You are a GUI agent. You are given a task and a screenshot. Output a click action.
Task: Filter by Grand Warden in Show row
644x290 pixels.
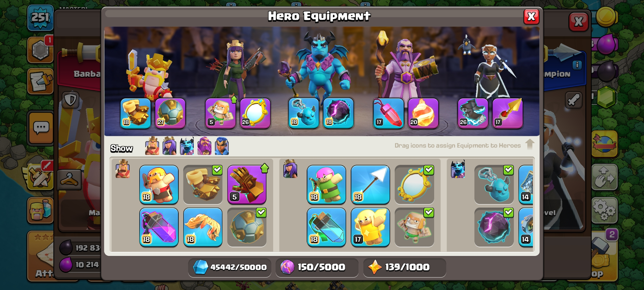204,146
